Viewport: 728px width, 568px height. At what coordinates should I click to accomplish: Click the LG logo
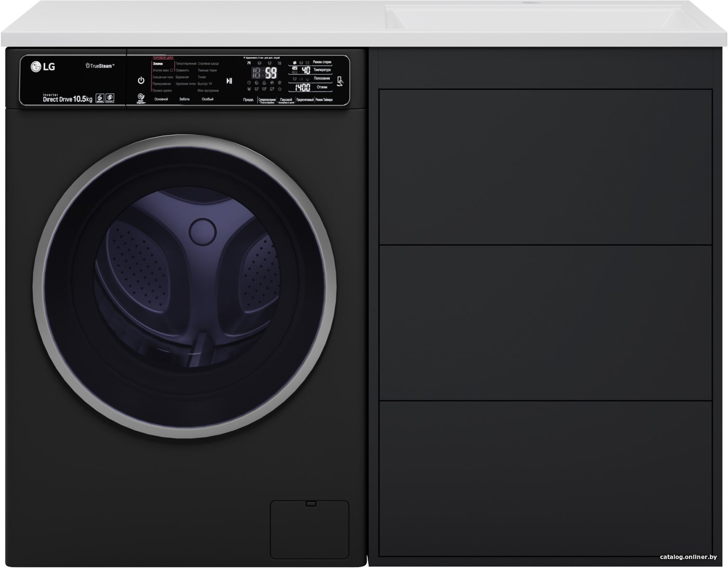(43, 67)
